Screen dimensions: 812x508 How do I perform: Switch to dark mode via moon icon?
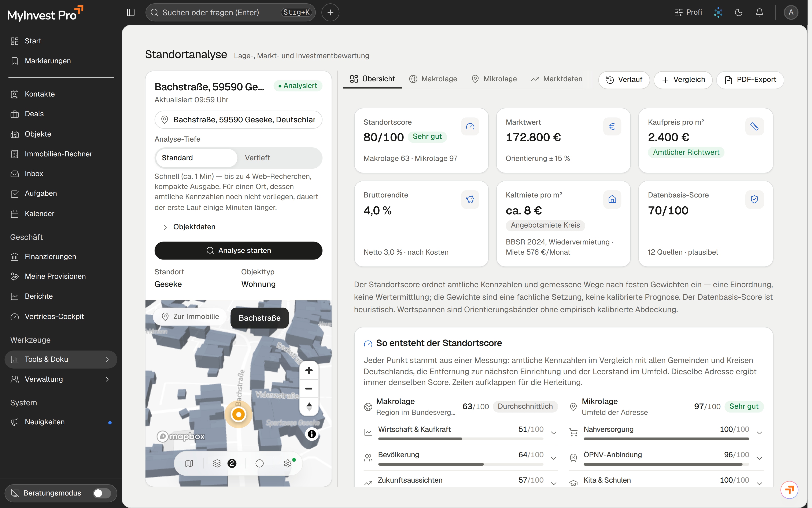(738, 12)
